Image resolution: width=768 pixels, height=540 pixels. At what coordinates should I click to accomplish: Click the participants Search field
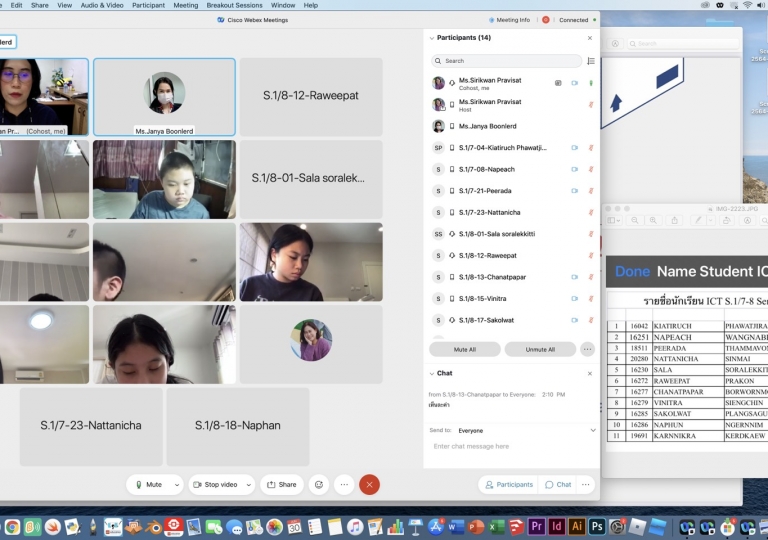click(x=506, y=61)
